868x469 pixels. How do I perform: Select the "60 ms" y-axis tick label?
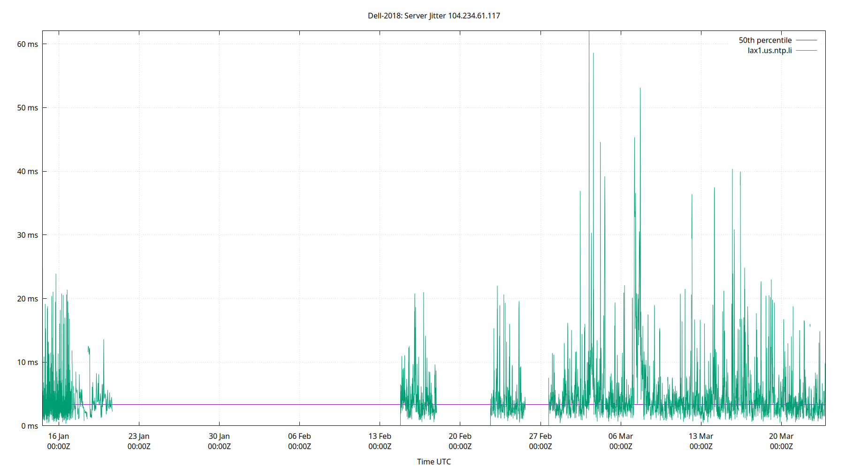coord(29,44)
